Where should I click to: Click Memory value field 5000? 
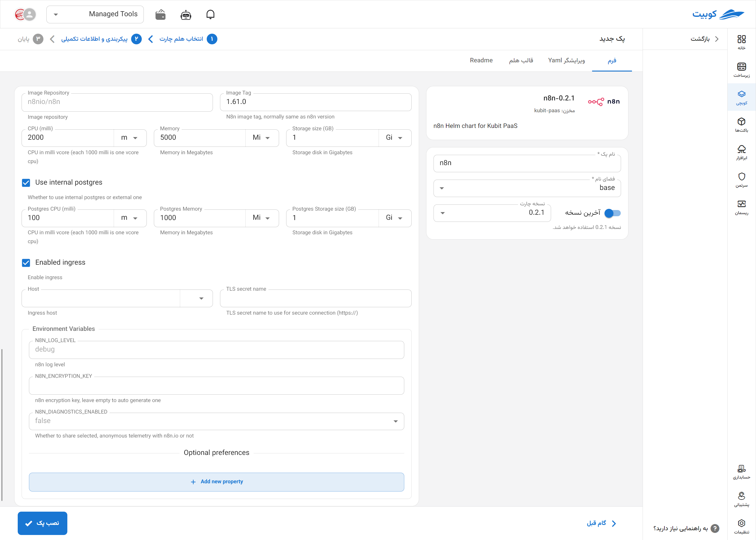coord(200,138)
